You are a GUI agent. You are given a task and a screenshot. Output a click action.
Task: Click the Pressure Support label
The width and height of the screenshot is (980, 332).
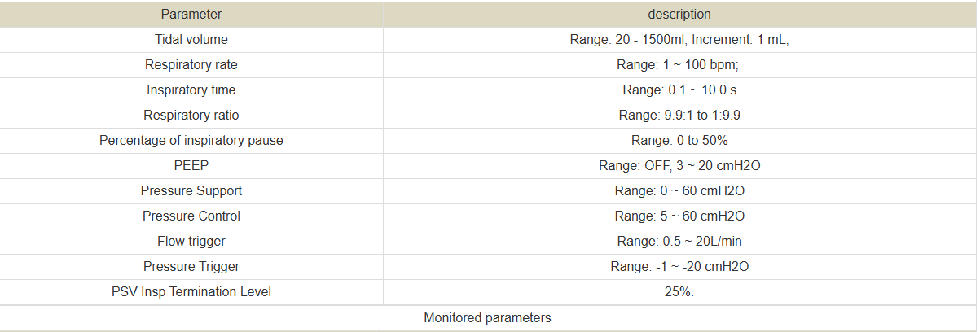pos(191,190)
